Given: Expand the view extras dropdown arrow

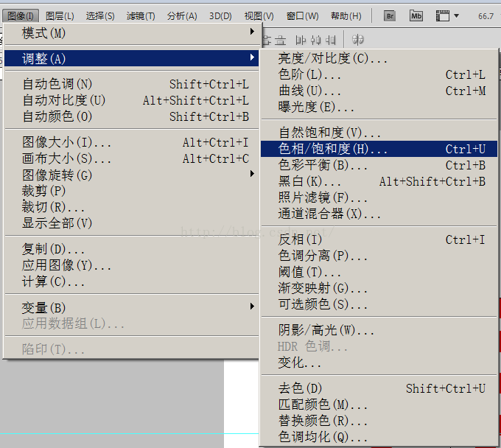Looking at the screenshot, I should [456, 15].
